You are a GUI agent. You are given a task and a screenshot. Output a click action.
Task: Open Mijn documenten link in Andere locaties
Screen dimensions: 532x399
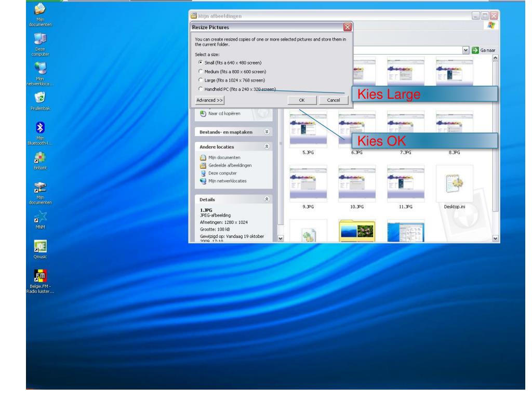point(224,157)
